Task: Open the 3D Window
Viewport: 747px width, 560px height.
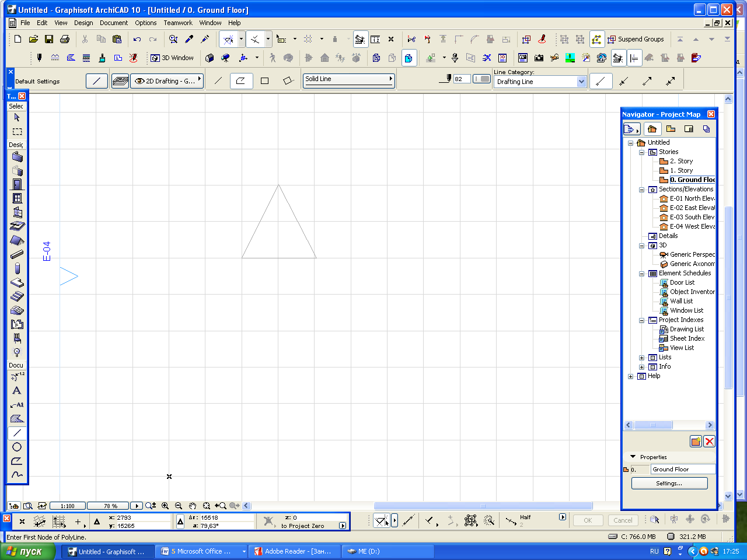Action: (x=172, y=58)
